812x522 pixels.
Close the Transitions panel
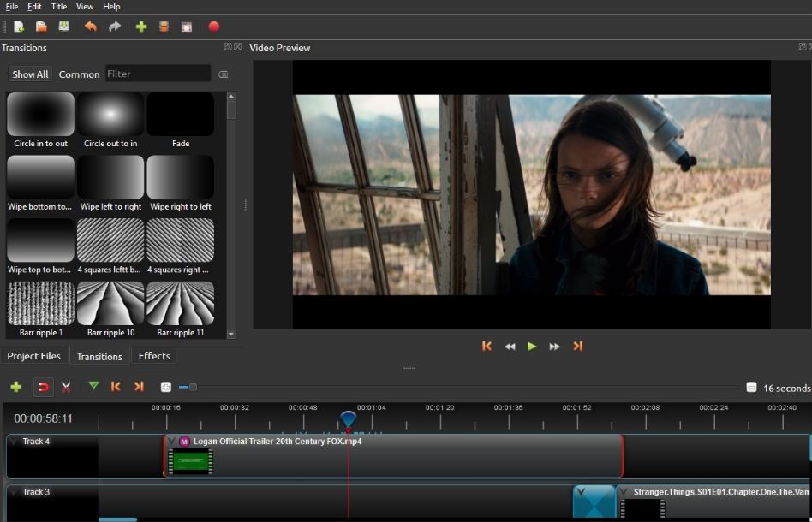[x=238, y=47]
